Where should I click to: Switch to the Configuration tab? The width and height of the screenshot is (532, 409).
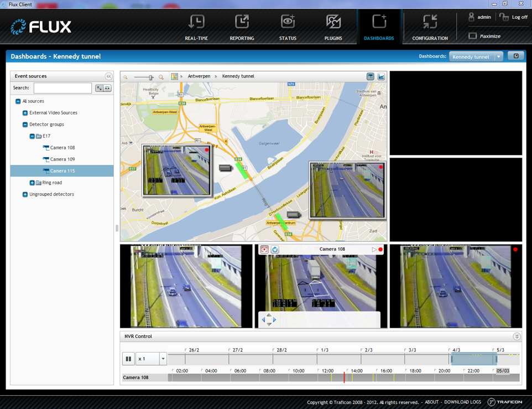point(430,27)
